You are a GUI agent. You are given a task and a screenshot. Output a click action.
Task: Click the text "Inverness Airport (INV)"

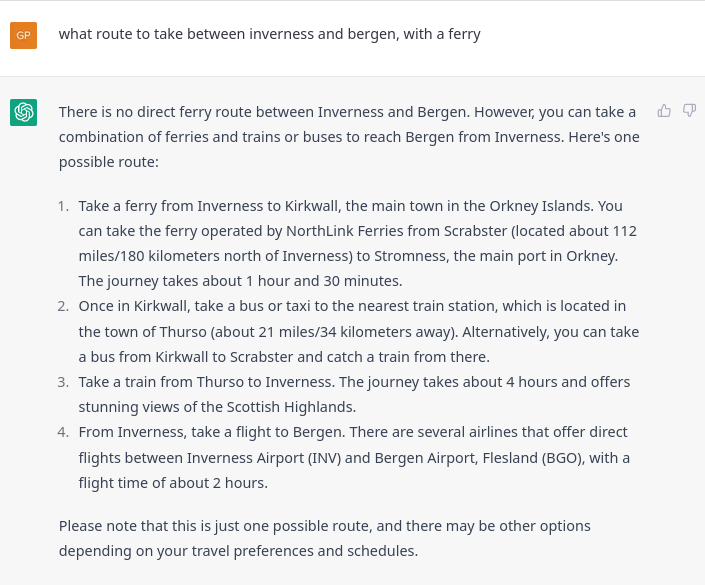[x=267, y=458]
